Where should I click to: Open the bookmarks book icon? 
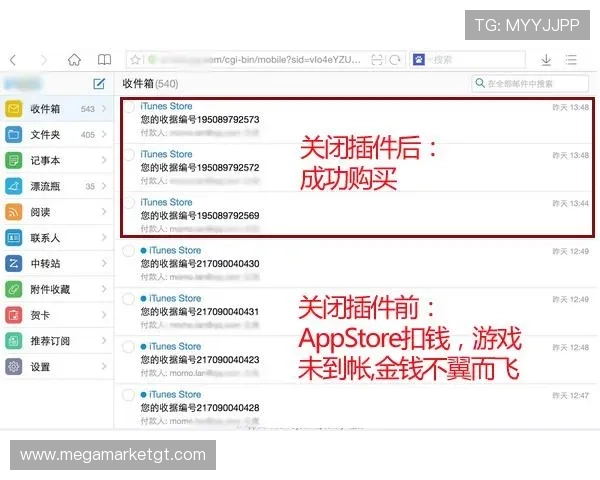click(x=104, y=60)
